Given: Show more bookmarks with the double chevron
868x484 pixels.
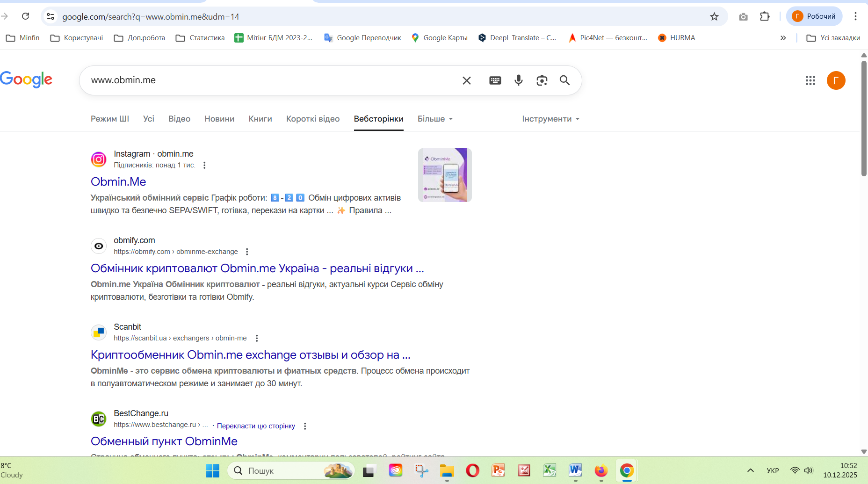Looking at the screenshot, I should 783,38.
